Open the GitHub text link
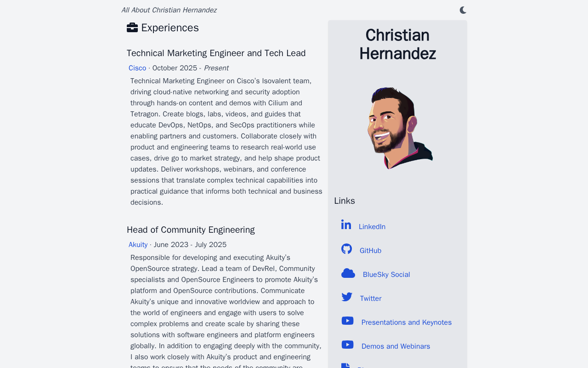 coord(370,251)
